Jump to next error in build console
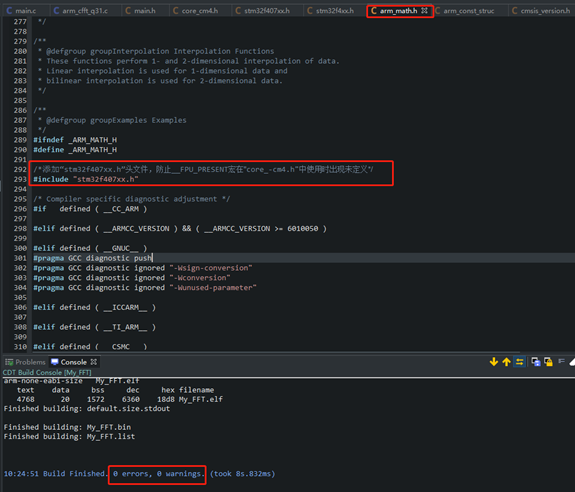575x492 pixels. click(x=494, y=362)
